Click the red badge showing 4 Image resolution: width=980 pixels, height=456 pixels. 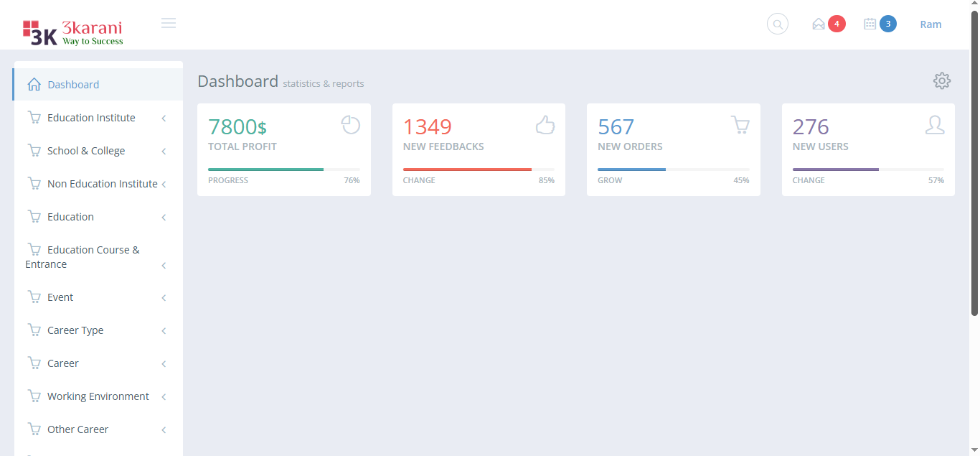(837, 24)
